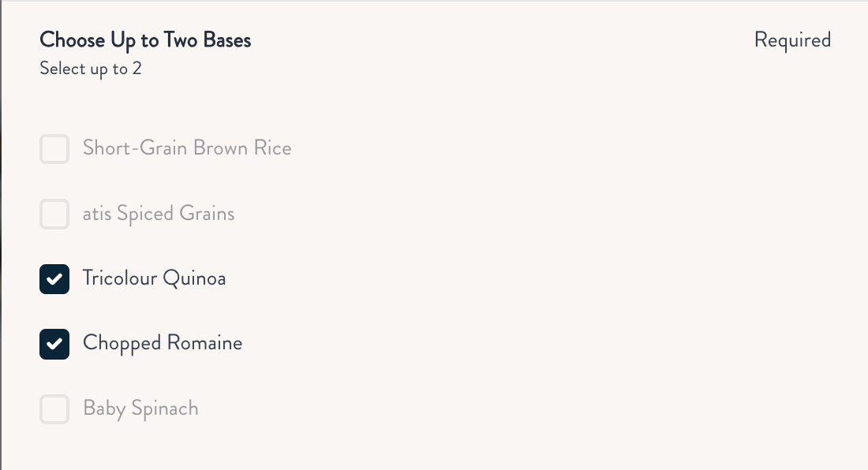Click the Choose Up to Two Bases heading
The width and height of the screenshot is (868, 470).
point(145,39)
